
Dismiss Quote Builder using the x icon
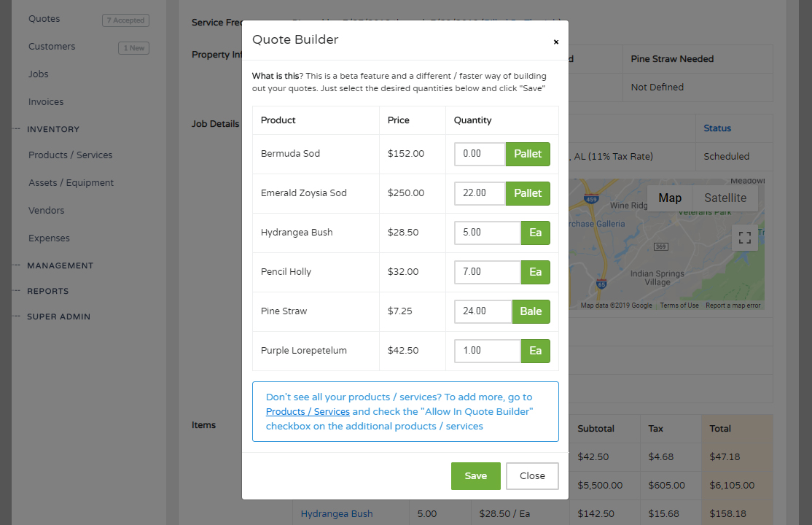pos(556,41)
